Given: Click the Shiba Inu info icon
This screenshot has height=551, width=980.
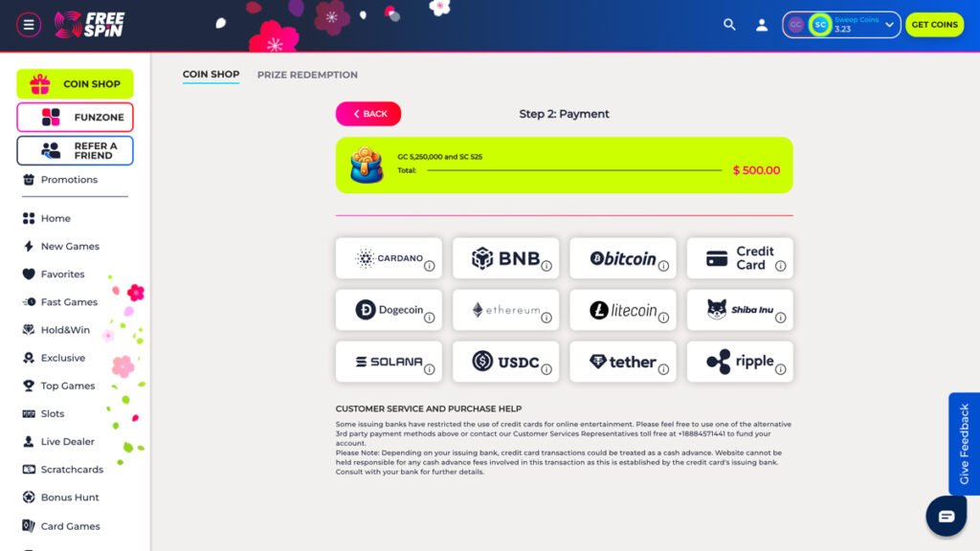Looking at the screenshot, I should click(781, 318).
